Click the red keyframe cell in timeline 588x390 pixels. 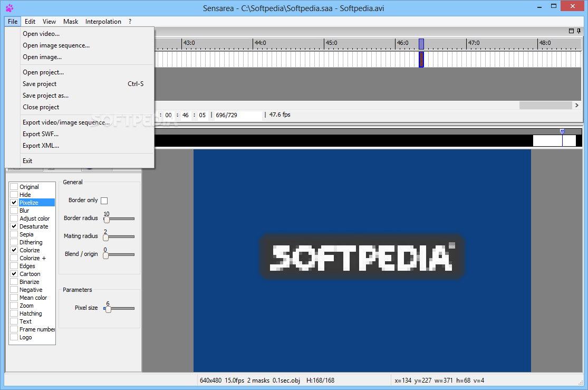pyautogui.click(x=421, y=59)
